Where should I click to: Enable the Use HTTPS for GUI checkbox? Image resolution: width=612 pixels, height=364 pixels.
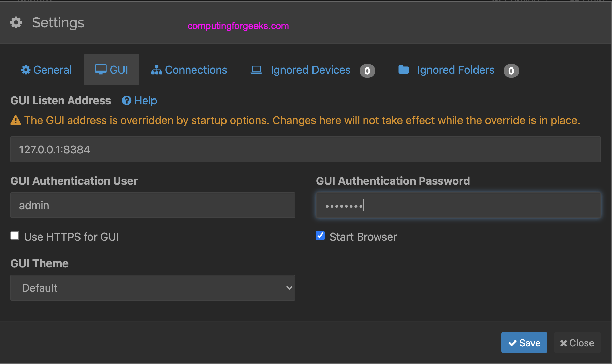(15, 235)
